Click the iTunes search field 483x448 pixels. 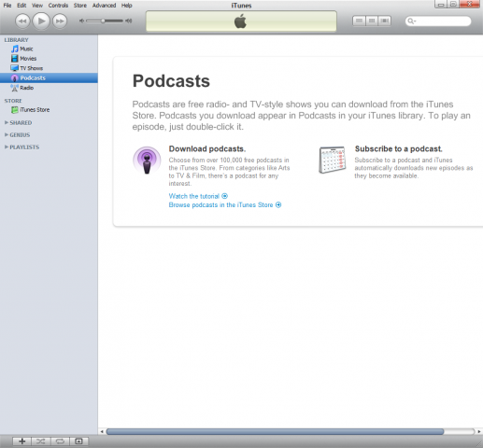438,21
